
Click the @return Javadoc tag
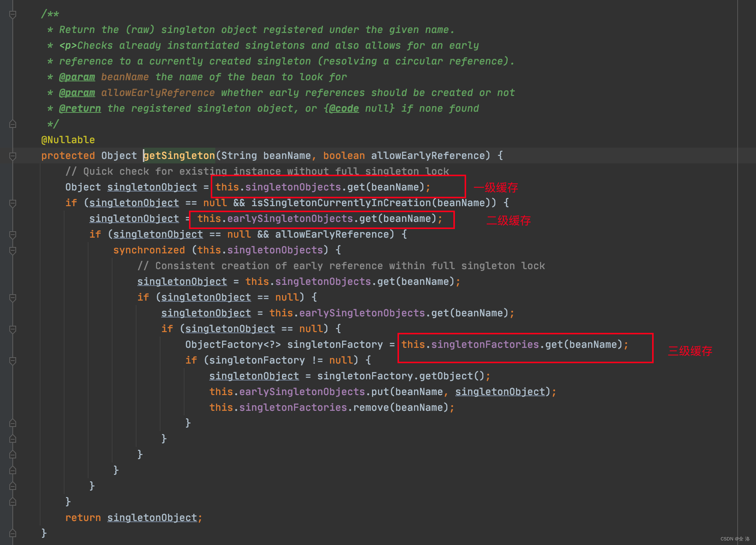pyautogui.click(x=80, y=108)
